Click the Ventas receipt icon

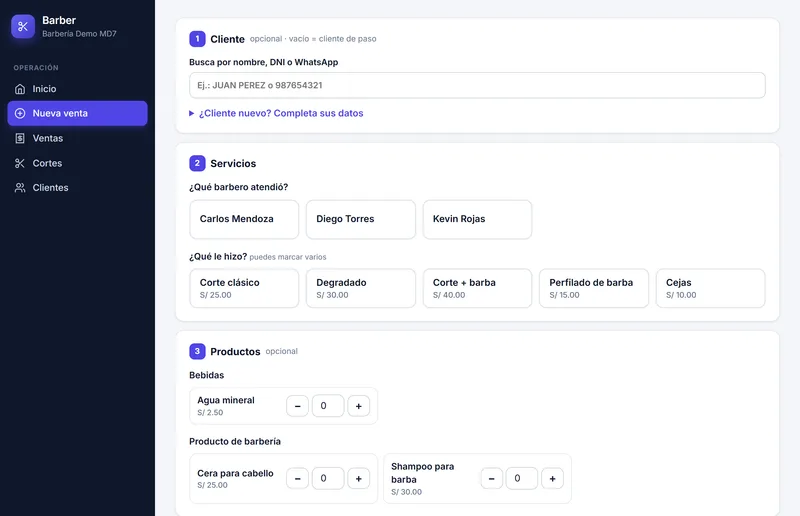click(20, 138)
